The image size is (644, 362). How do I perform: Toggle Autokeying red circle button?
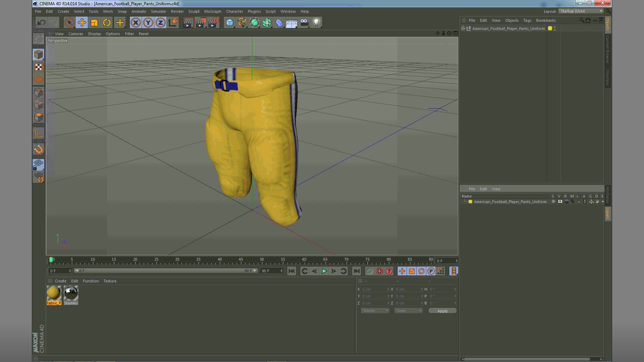(379, 271)
